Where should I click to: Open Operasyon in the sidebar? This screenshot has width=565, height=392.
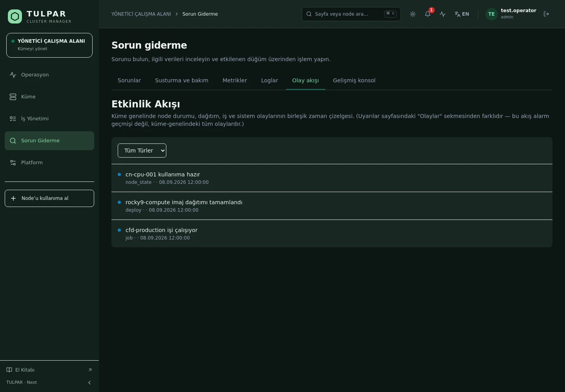(49, 75)
